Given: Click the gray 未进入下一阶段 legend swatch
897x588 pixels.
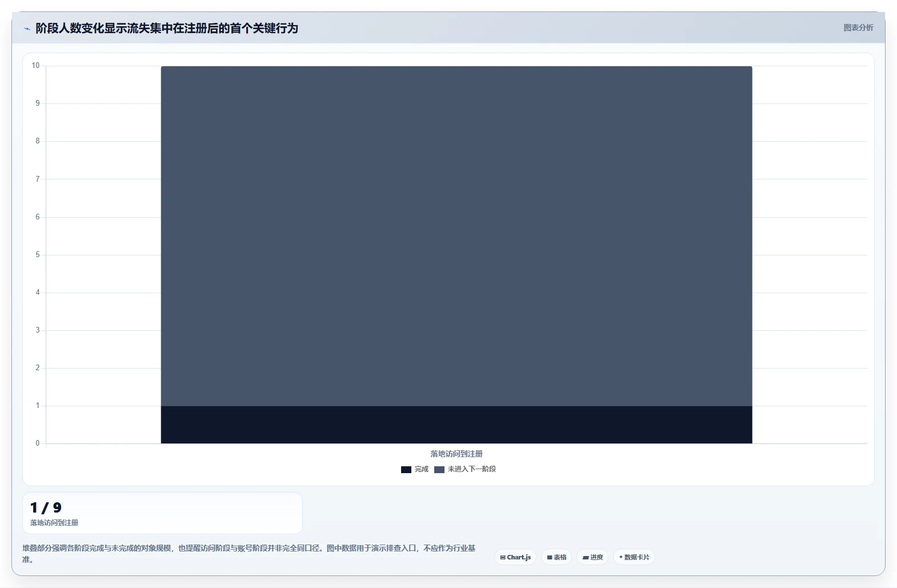Looking at the screenshot, I should click(439, 470).
